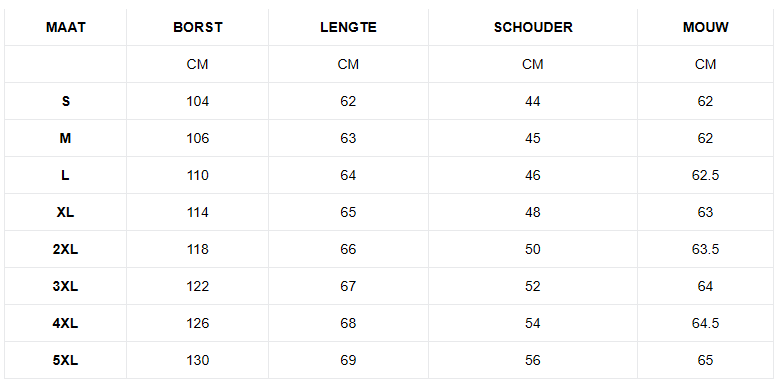Click the 48 shoulder value for XL
This screenshot has width=780, height=384.
pos(533,212)
